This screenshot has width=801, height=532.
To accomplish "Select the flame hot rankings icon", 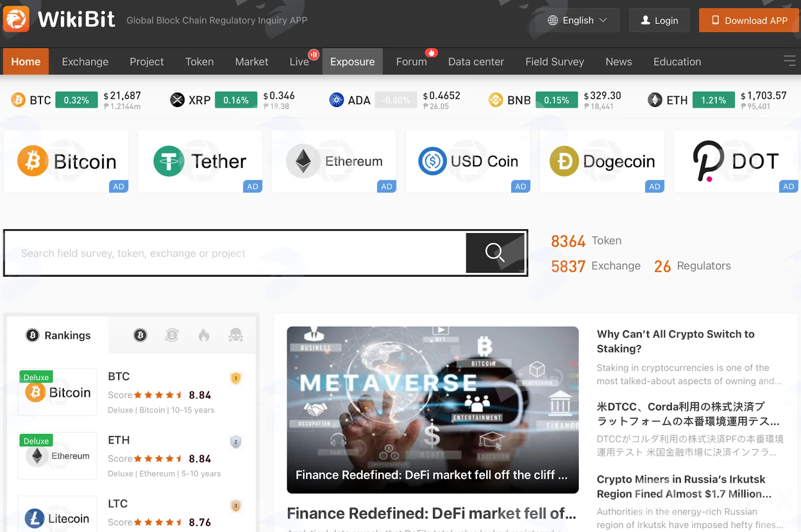I will [x=204, y=335].
